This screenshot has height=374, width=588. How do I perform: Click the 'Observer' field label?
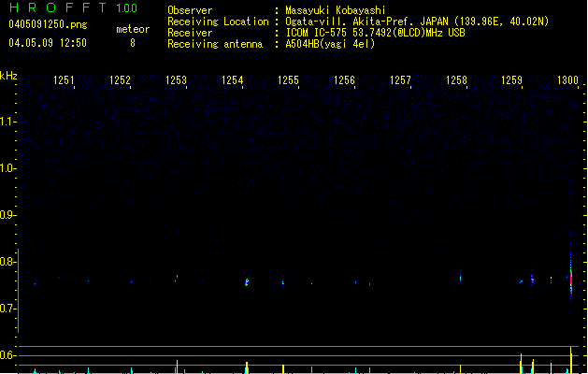point(190,10)
